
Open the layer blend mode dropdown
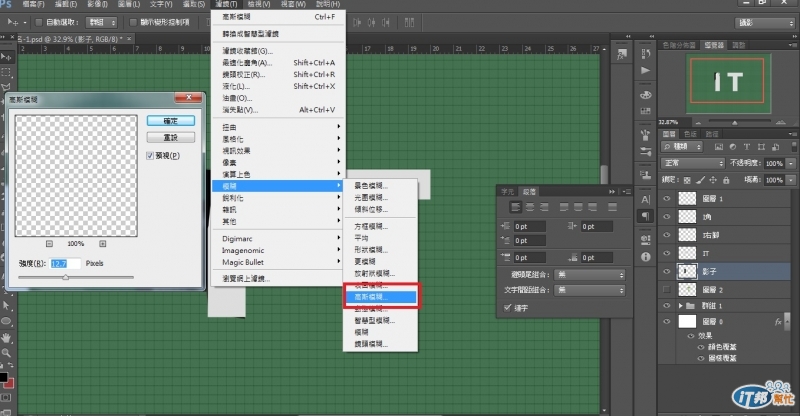(x=693, y=163)
